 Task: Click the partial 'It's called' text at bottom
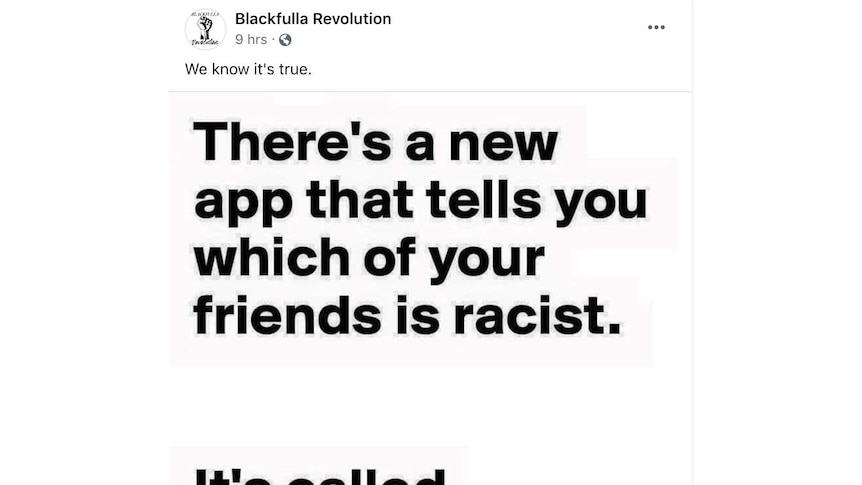pos(320,476)
